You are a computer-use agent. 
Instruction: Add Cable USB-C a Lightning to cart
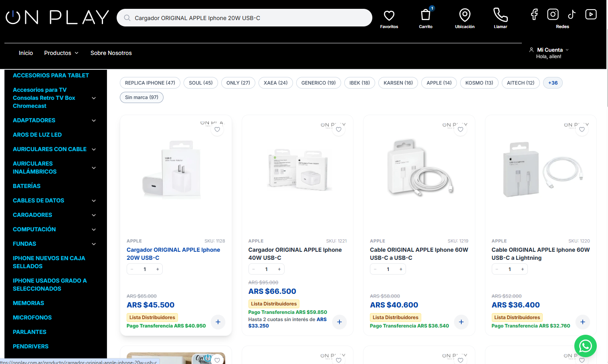[x=583, y=322]
